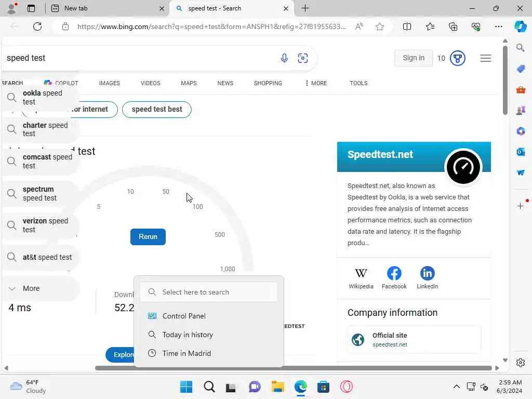The image size is (532, 399).
Task: Click the Microsoft Rewards trophy icon
Action: pos(457,58)
